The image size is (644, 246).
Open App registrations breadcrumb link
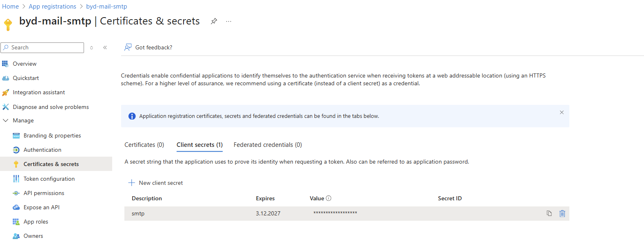point(52,7)
